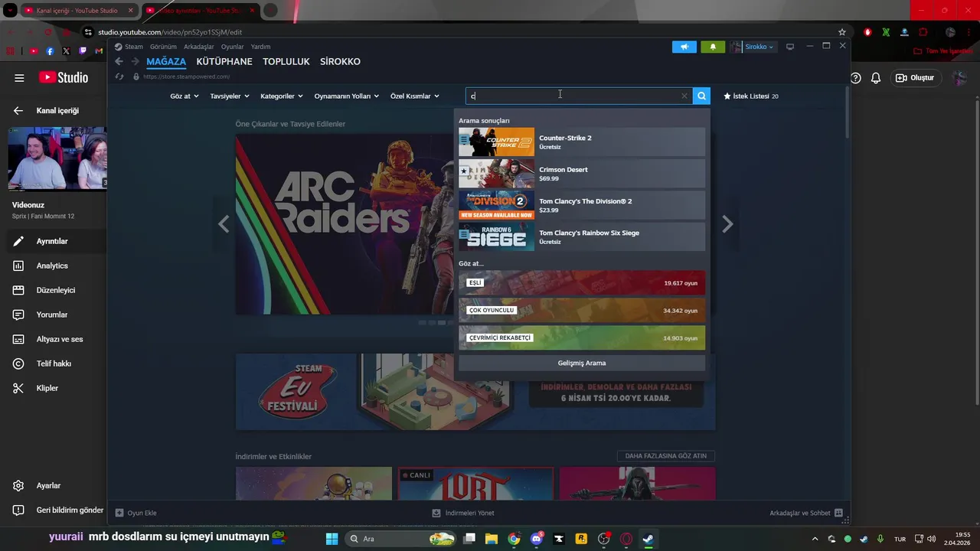
Task: Open Gmail bookmark in bookmarks bar
Action: coord(99,51)
